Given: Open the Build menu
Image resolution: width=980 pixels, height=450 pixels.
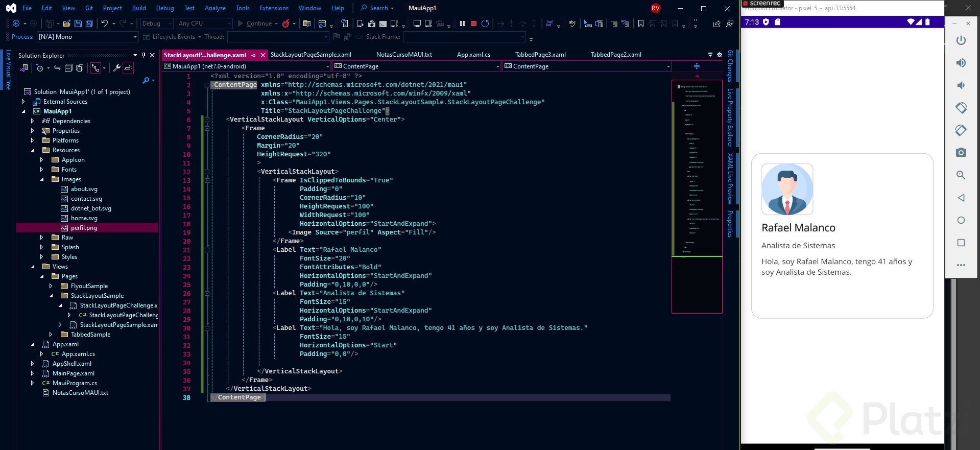Looking at the screenshot, I should 139,8.
